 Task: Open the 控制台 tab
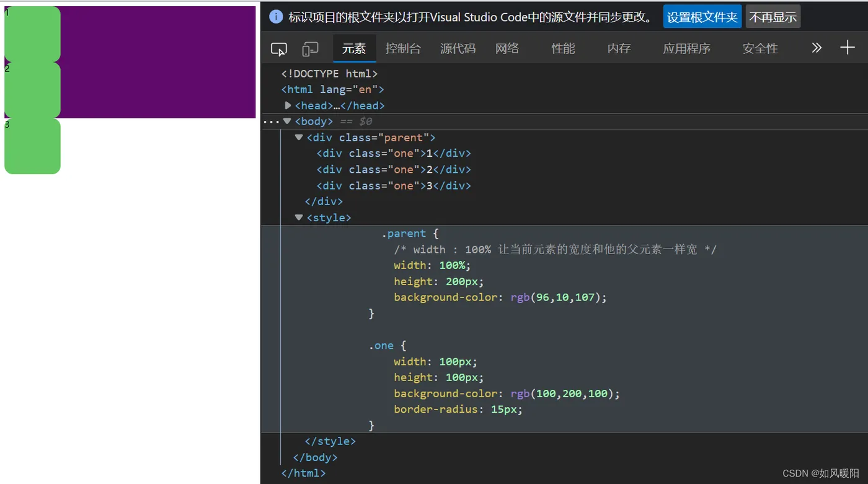(x=403, y=48)
